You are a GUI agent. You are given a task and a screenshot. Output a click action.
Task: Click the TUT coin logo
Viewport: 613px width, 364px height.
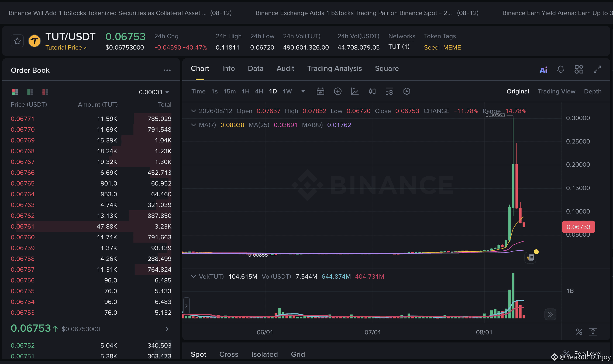coord(35,41)
